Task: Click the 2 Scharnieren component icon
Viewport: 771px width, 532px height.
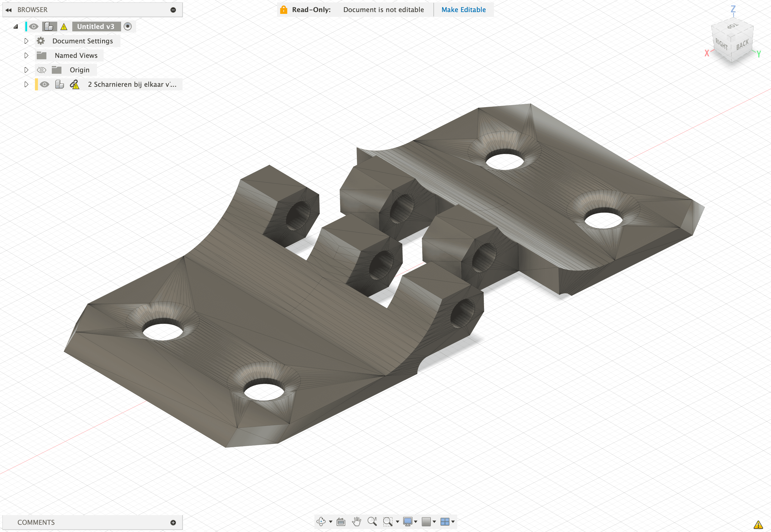Action: click(59, 84)
